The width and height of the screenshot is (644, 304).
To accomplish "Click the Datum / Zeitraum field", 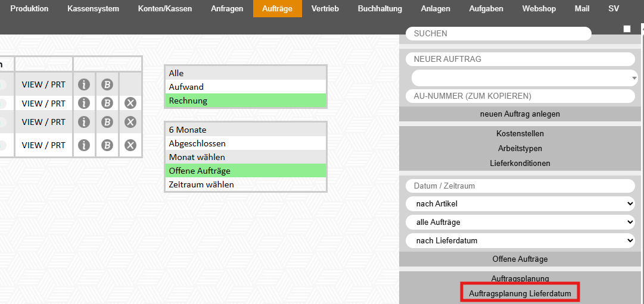I will [520, 186].
